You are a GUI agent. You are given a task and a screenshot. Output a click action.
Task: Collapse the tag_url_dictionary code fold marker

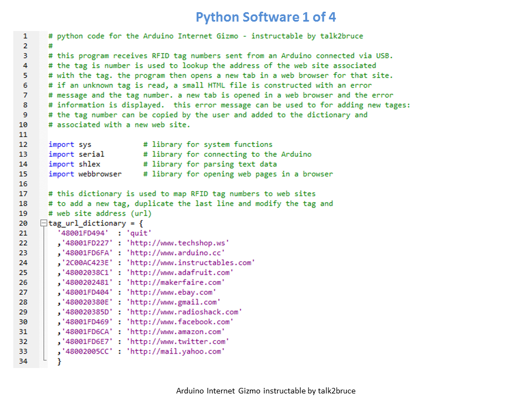point(43,223)
